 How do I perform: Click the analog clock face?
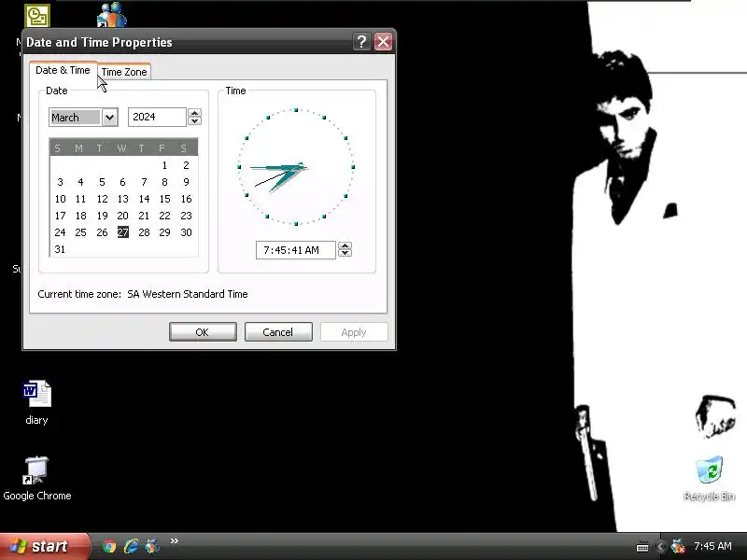(x=296, y=167)
